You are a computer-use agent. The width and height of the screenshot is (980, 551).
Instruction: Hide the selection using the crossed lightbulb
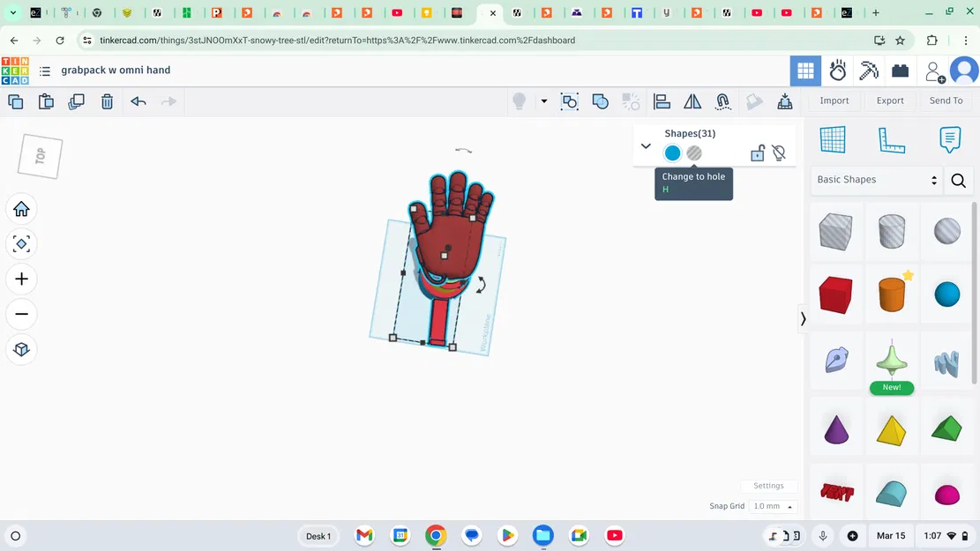coord(779,153)
